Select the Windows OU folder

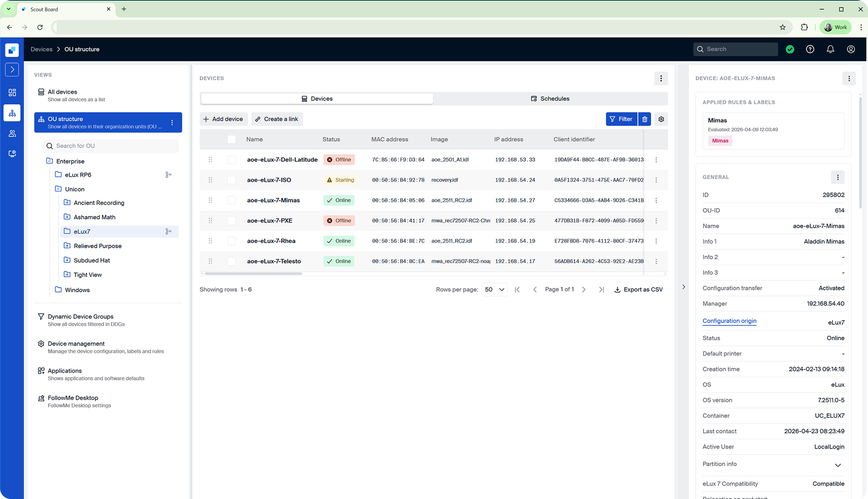(x=77, y=290)
